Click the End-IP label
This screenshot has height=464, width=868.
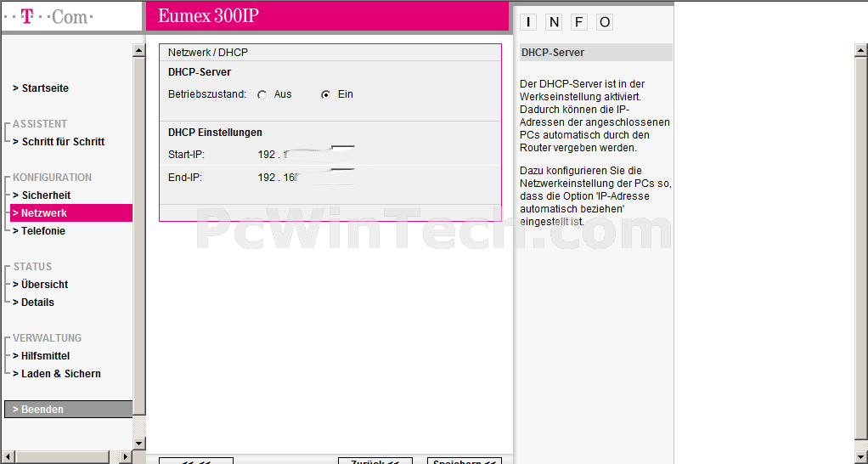(x=185, y=178)
